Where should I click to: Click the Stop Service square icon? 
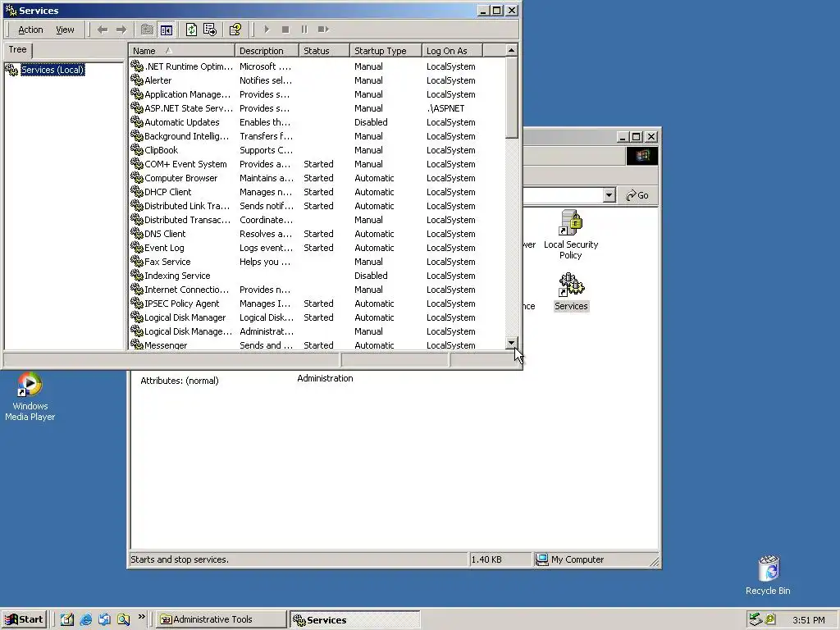pyautogui.click(x=285, y=30)
